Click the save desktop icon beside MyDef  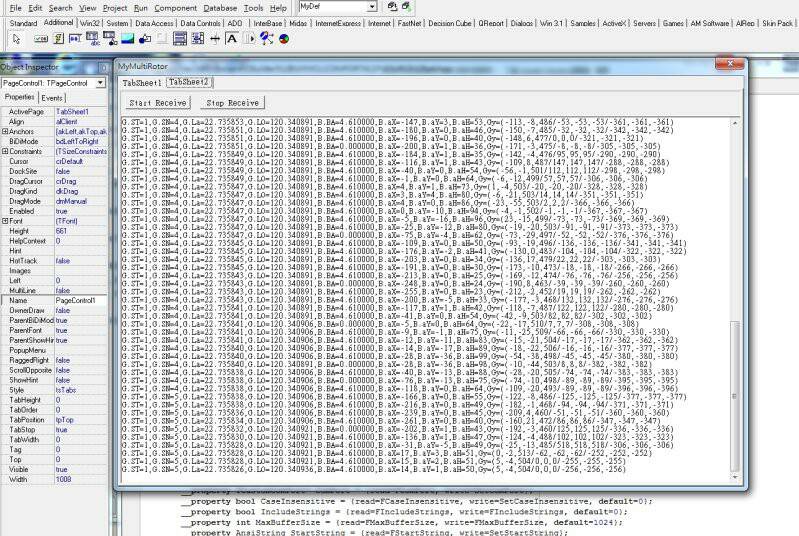point(392,7)
